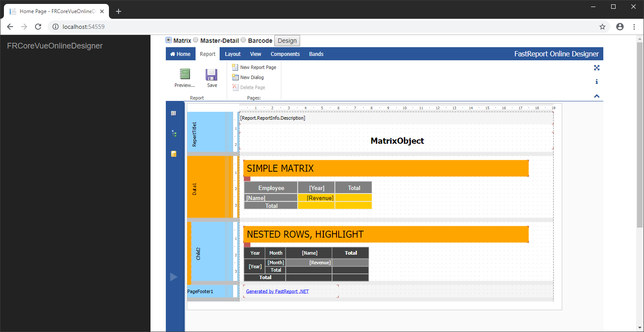The width and height of the screenshot is (644, 332).
Task: Open the report tree icon in sidebar
Action: [x=174, y=134]
